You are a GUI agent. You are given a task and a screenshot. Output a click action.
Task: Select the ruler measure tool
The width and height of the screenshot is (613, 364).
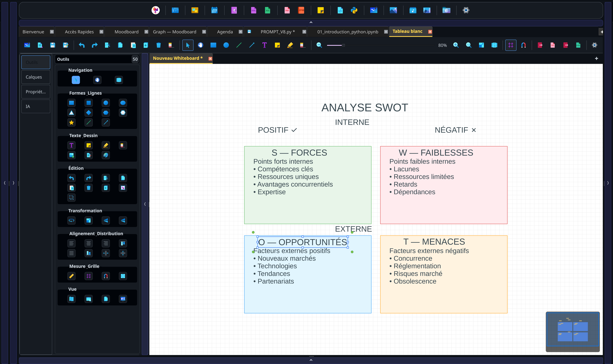[71, 276]
